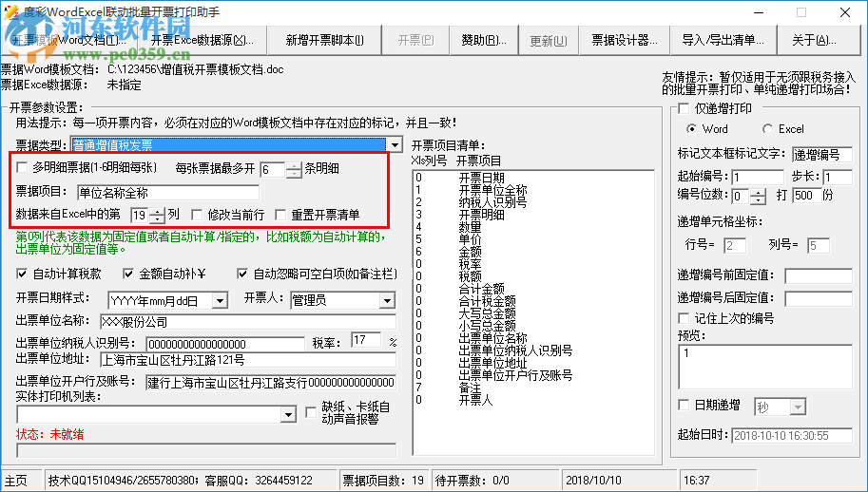868x492 pixels.
Task: Click 打 500 份 field
Action: pyautogui.click(x=807, y=195)
